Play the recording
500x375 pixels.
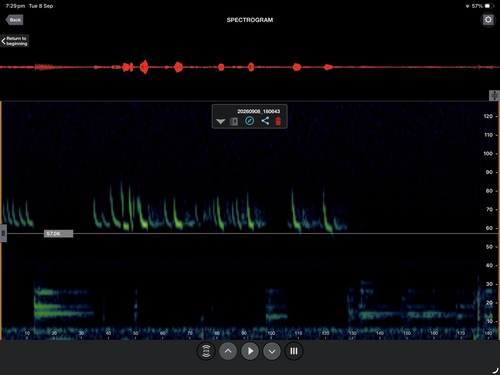tap(250, 351)
